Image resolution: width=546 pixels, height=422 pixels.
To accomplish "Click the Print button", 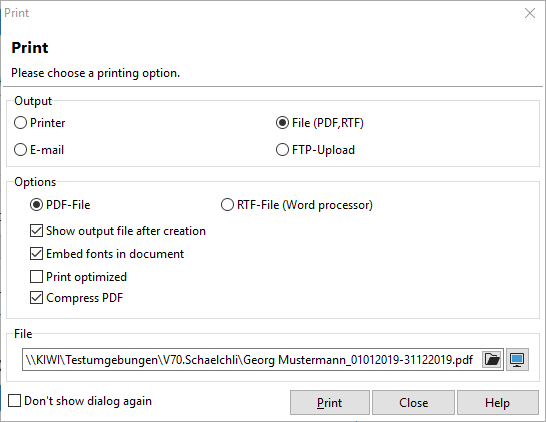I will [329, 403].
